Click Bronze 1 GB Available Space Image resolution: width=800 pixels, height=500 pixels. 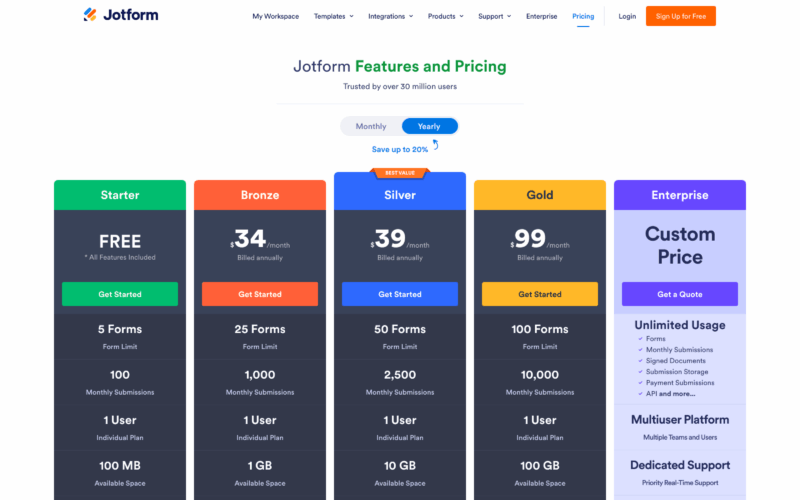pyautogui.click(x=260, y=473)
